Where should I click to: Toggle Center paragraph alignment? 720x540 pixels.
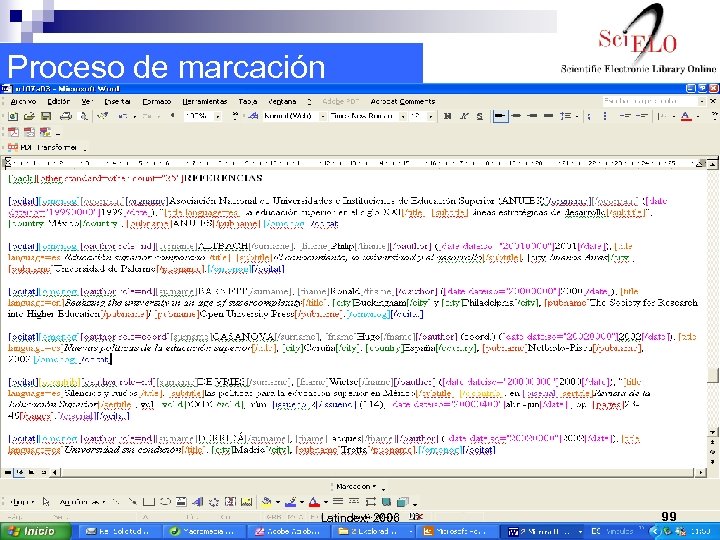(x=517, y=117)
